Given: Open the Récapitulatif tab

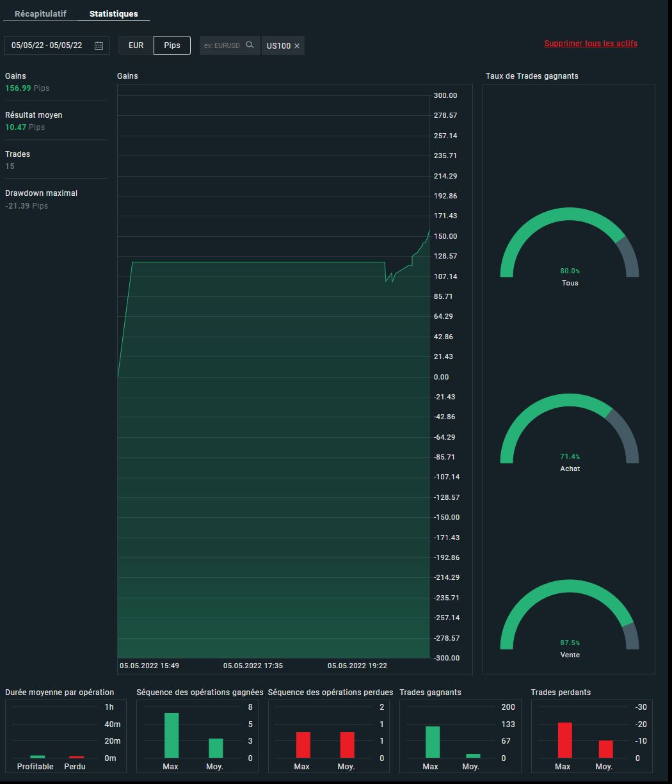Looking at the screenshot, I should coord(40,13).
